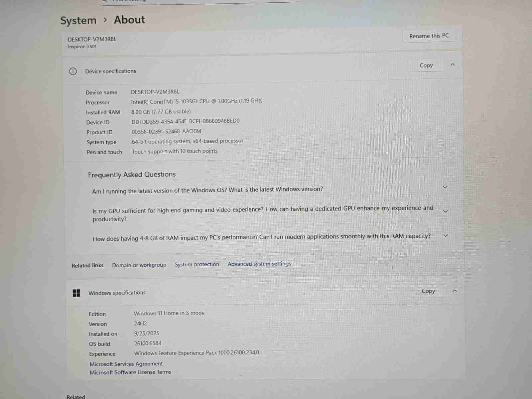This screenshot has height=399, width=532.
Task: Collapse the Device specifications section chevron
Action: pos(453,65)
